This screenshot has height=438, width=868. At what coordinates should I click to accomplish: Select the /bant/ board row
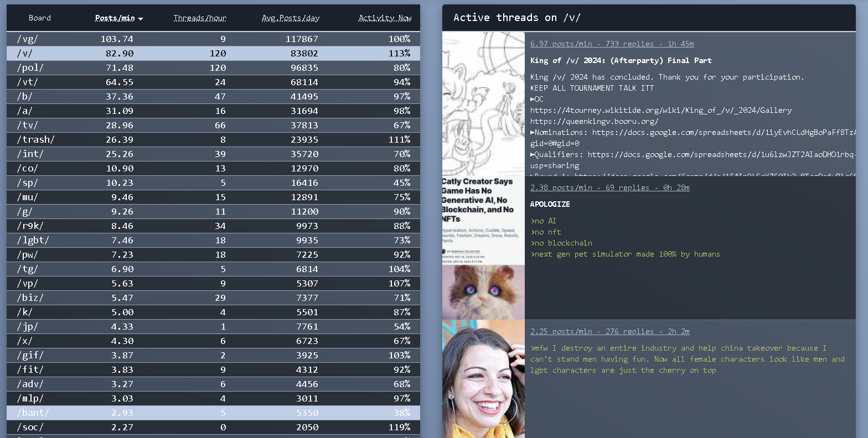pyautogui.click(x=213, y=413)
